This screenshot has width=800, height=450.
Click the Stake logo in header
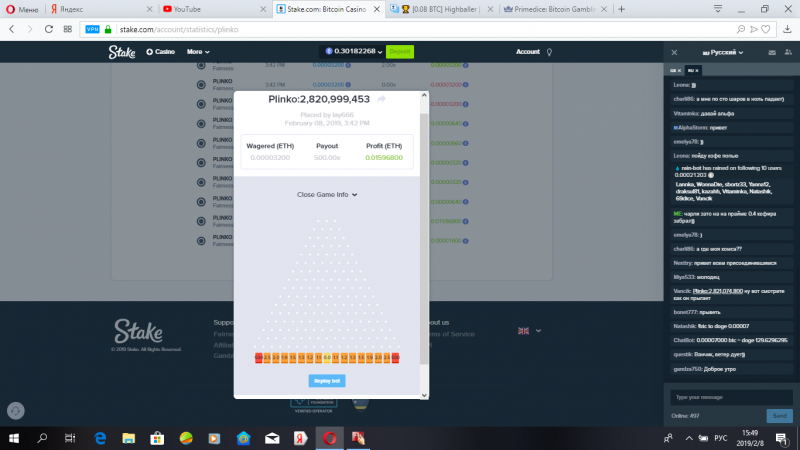121,52
